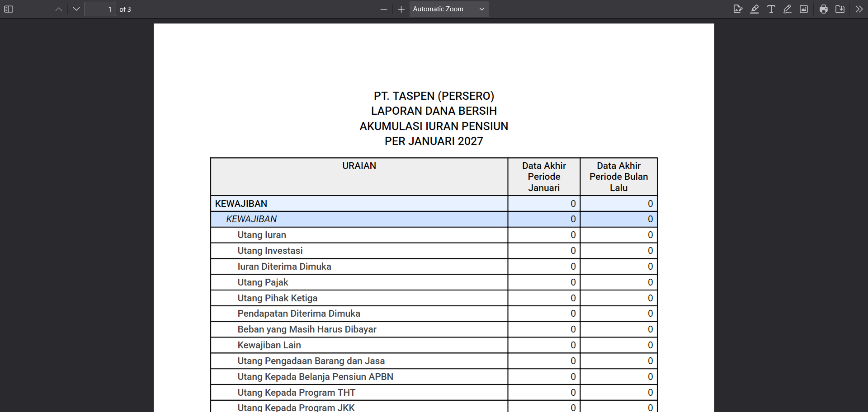Zoom out with the minus button
Viewport: 868px width, 412px height.
(384, 9)
